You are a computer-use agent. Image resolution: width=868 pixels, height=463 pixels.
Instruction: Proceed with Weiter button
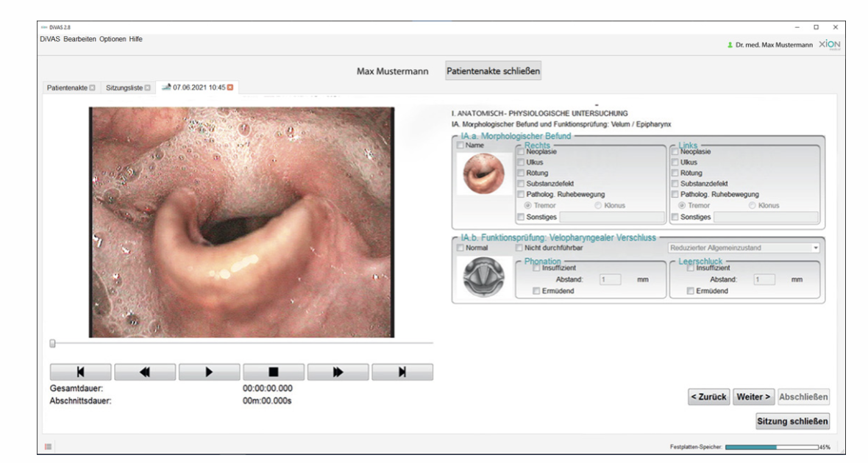pos(753,397)
